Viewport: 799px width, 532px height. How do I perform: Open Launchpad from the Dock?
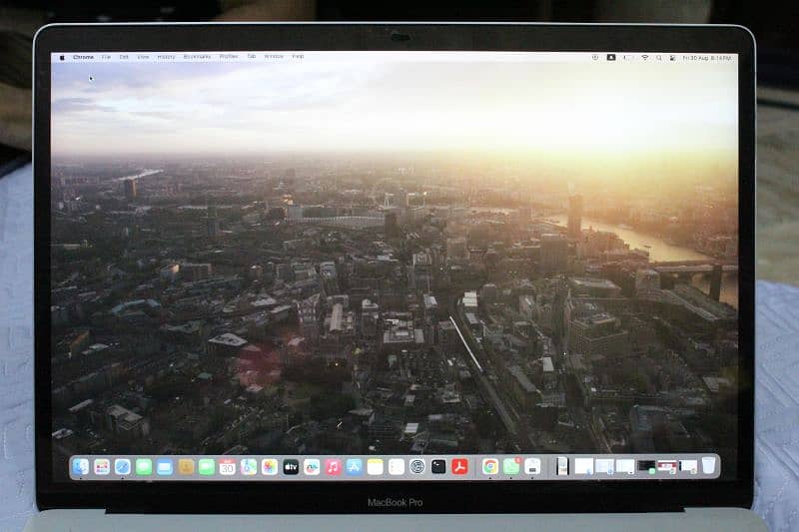102,466
